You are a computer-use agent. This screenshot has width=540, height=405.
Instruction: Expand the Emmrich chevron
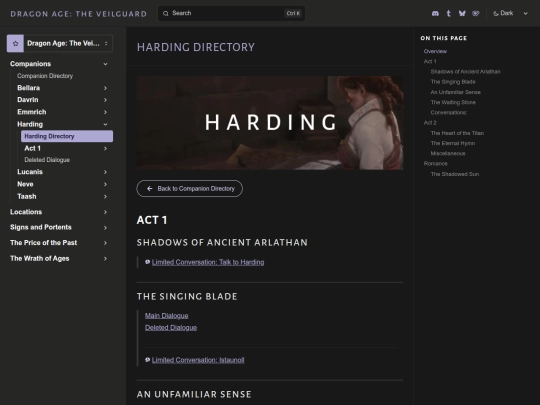[105, 112]
